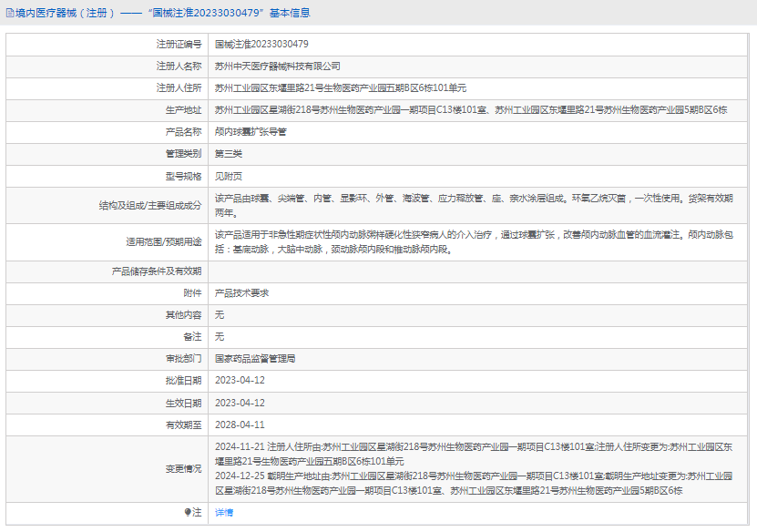This screenshot has height=532, width=757.
Task: Select the 2024-11-21 change record entry
Action: tap(474, 455)
